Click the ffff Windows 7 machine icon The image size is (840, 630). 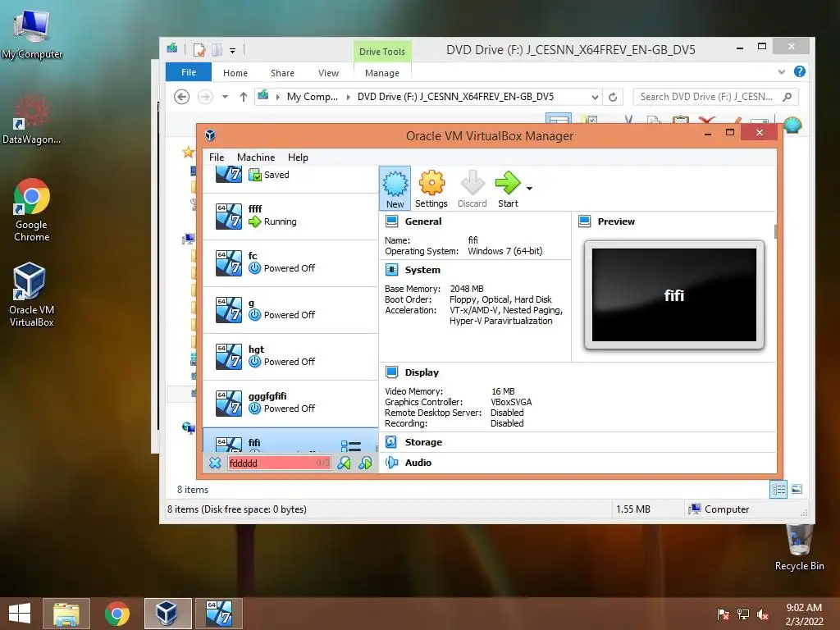229,217
